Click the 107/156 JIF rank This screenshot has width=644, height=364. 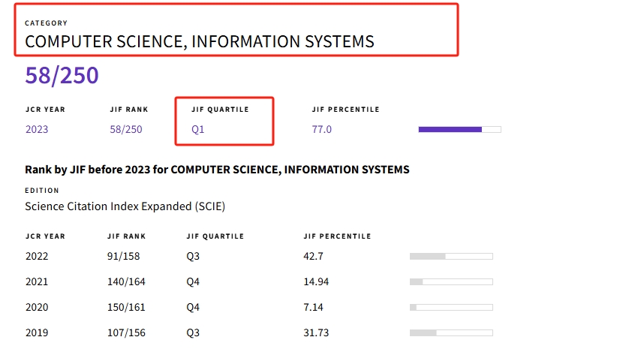126,332
